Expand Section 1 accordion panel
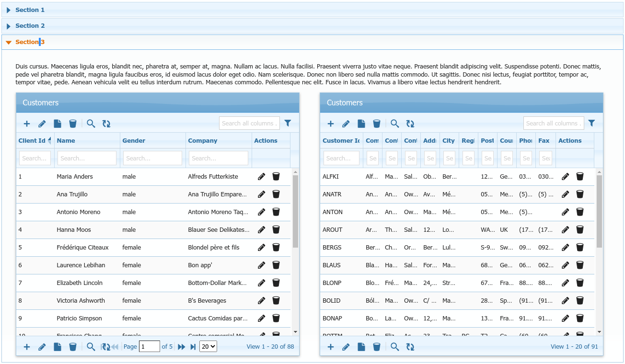The height and width of the screenshot is (364, 625). [x=30, y=10]
